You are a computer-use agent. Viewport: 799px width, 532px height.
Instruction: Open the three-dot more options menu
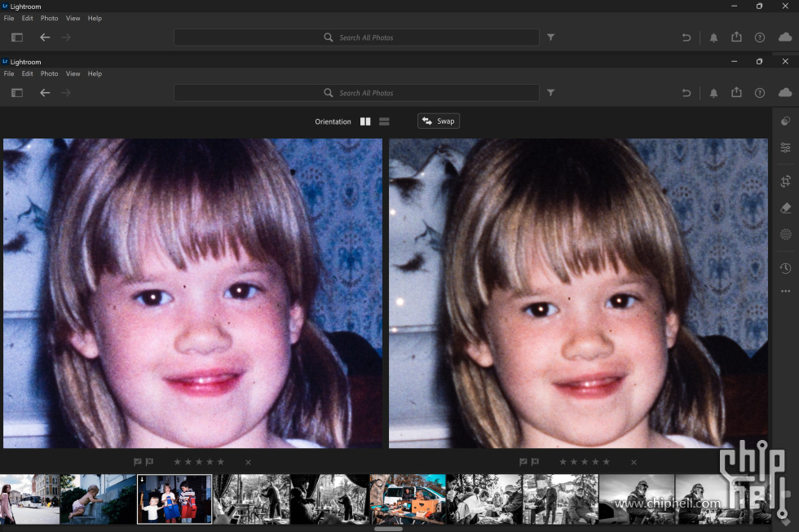[x=785, y=291]
